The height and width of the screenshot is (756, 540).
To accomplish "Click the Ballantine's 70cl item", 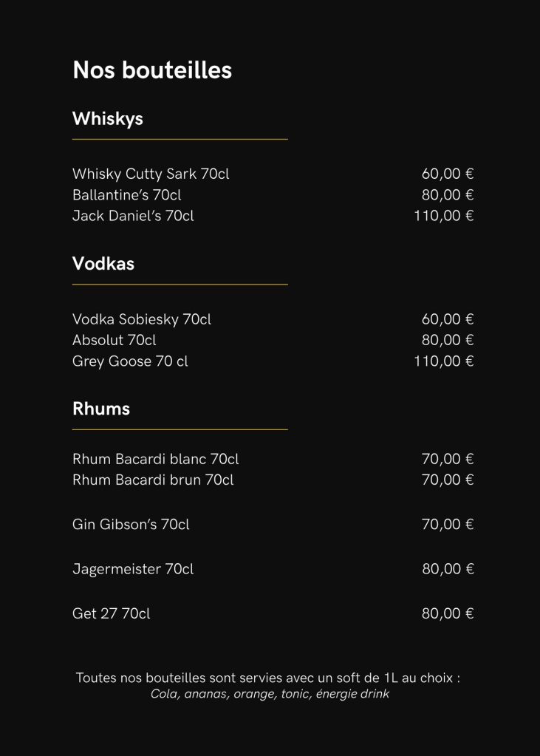I will click(x=127, y=195).
